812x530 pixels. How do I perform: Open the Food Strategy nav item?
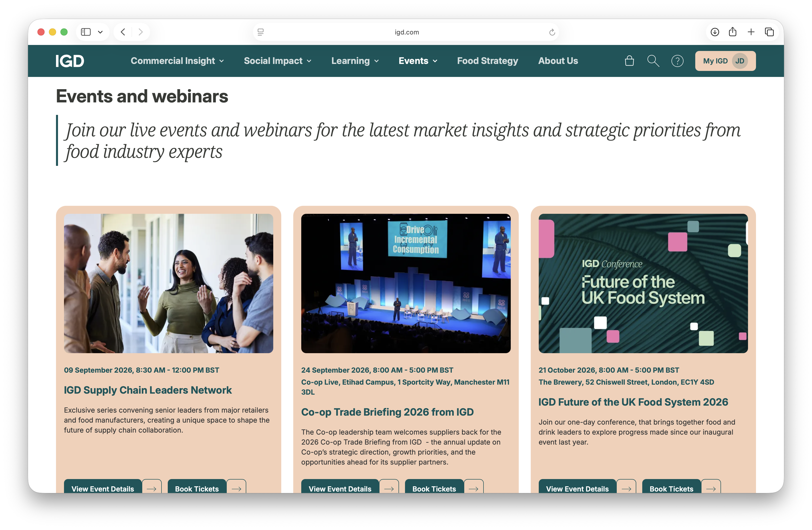point(487,61)
